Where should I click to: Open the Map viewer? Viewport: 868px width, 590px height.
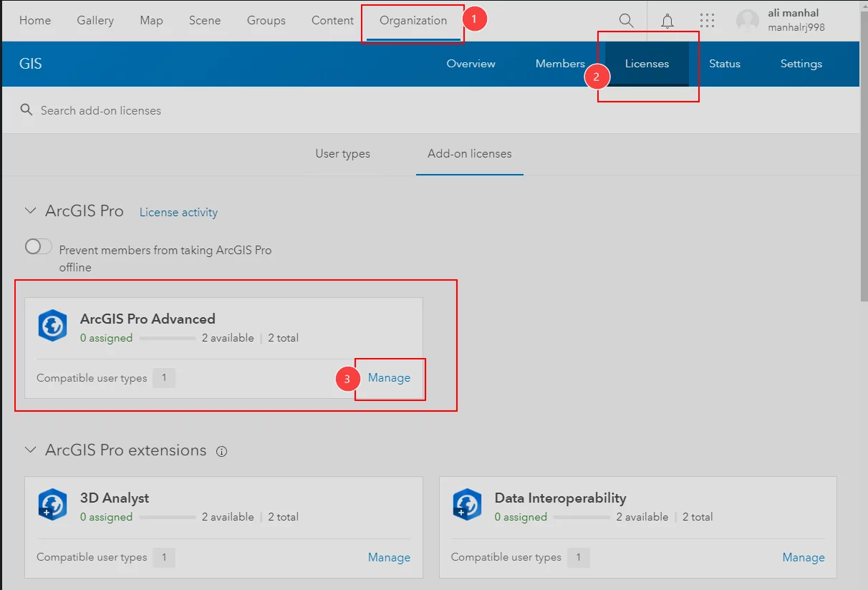coord(152,20)
